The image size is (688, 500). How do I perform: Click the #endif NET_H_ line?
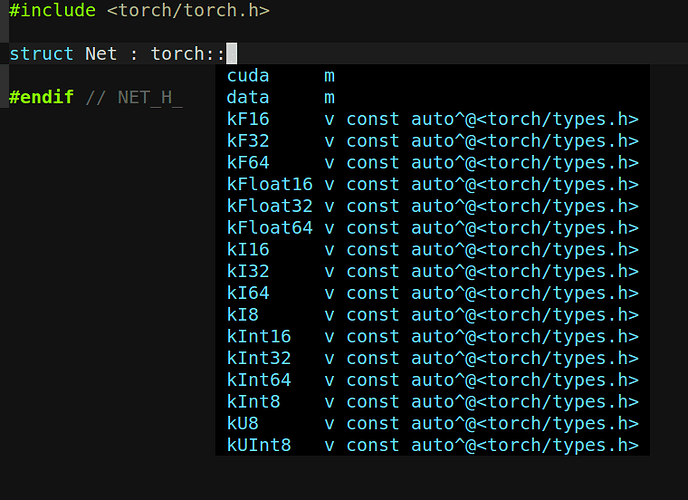pyautogui.click(x=96, y=97)
